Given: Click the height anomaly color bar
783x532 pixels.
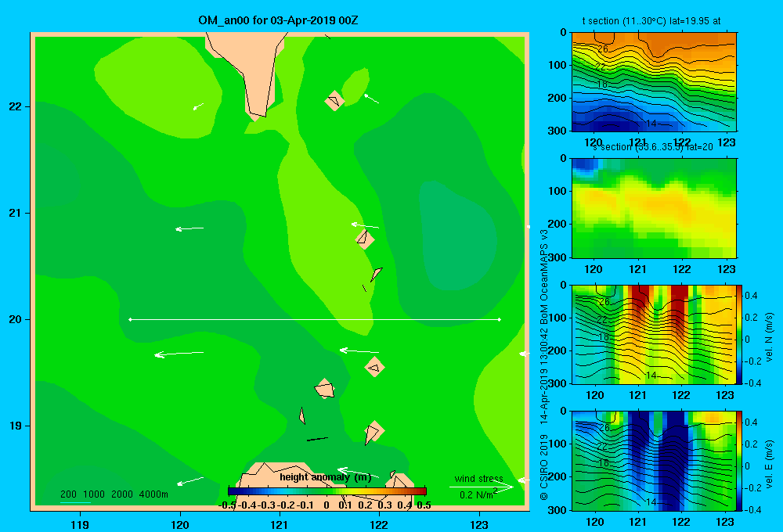Looking at the screenshot, I should coord(327,491).
